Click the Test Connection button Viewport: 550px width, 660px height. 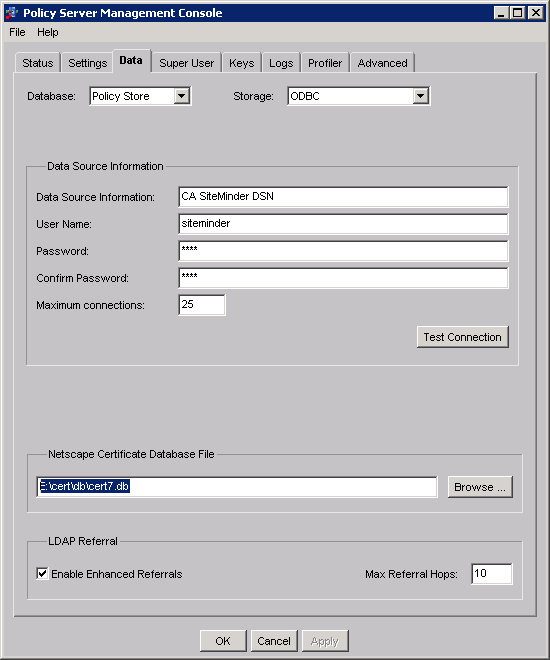(x=462, y=337)
